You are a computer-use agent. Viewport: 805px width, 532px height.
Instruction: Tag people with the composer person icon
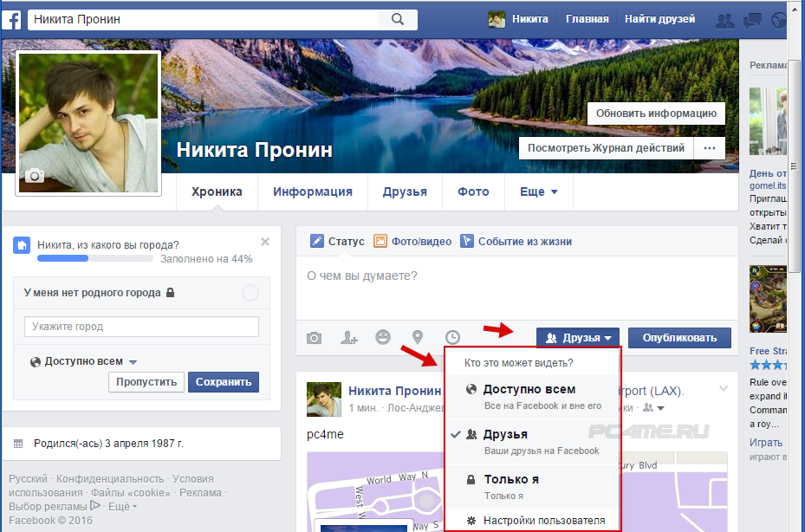tap(349, 338)
